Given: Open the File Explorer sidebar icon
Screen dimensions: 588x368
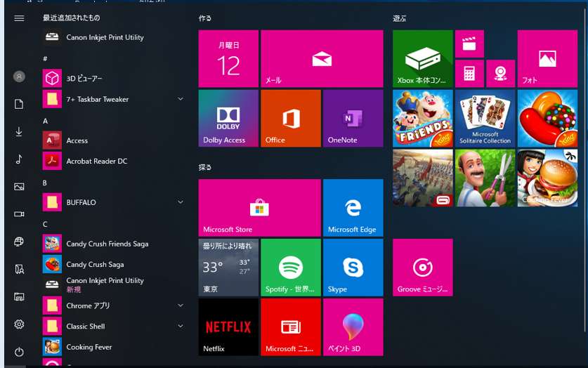Looking at the screenshot, I should click(19, 297).
